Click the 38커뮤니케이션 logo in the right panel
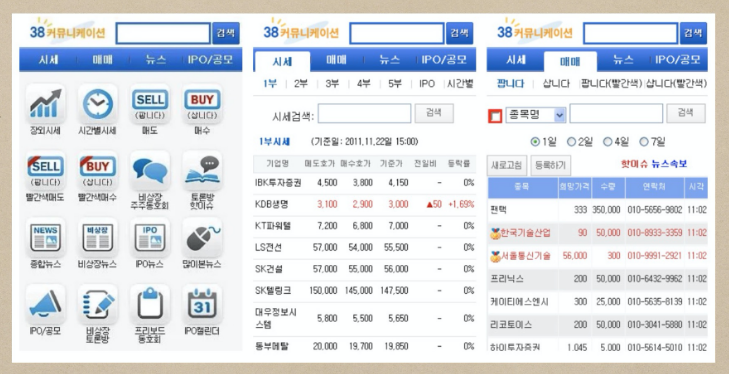 pos(534,31)
